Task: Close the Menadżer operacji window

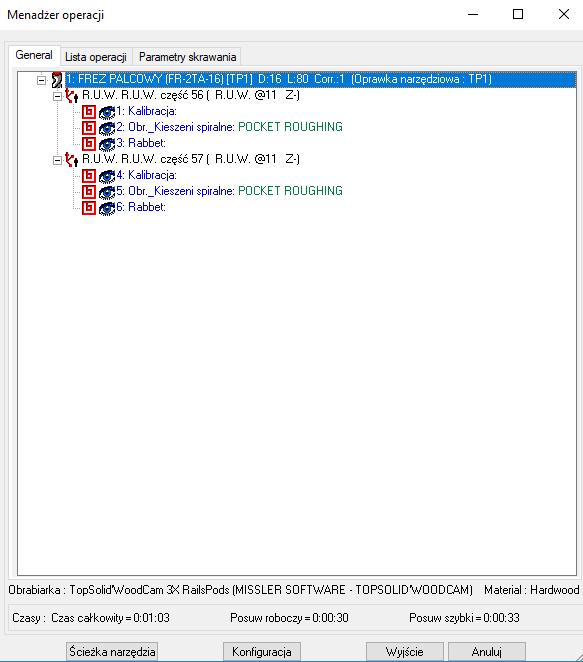Action: (564, 14)
